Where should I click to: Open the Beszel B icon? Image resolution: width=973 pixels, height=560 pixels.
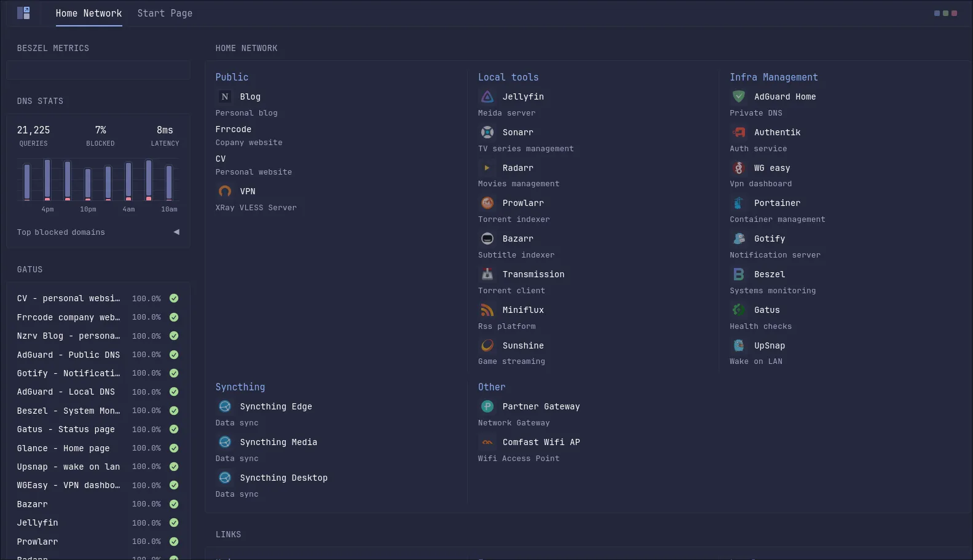pos(739,274)
